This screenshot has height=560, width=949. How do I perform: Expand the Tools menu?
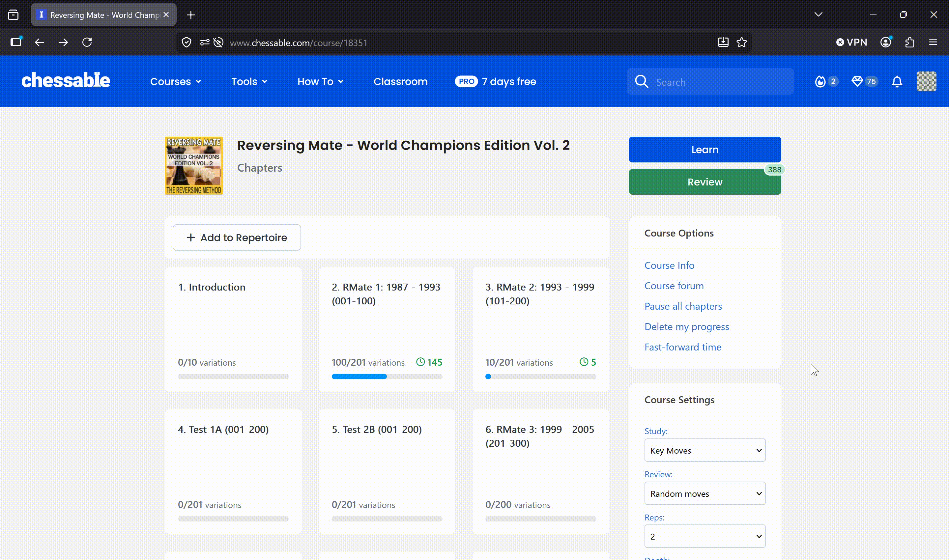click(249, 81)
